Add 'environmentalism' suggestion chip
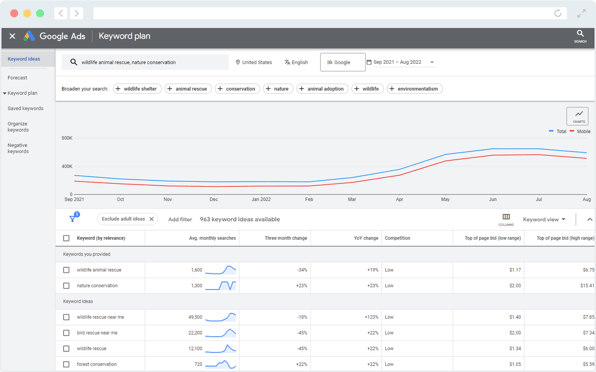The height and width of the screenshot is (372, 596). point(414,89)
